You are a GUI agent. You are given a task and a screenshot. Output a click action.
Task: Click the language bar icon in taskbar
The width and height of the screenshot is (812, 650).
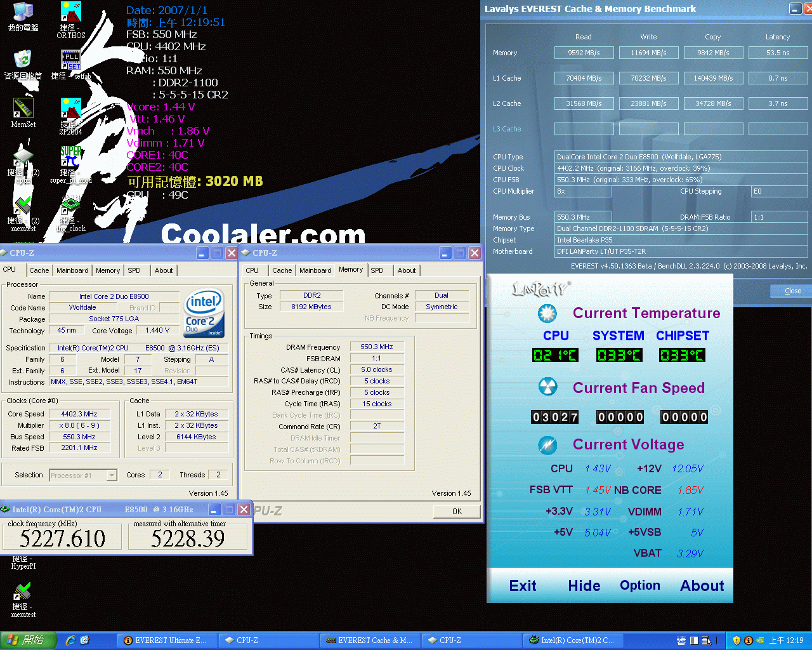point(681,640)
